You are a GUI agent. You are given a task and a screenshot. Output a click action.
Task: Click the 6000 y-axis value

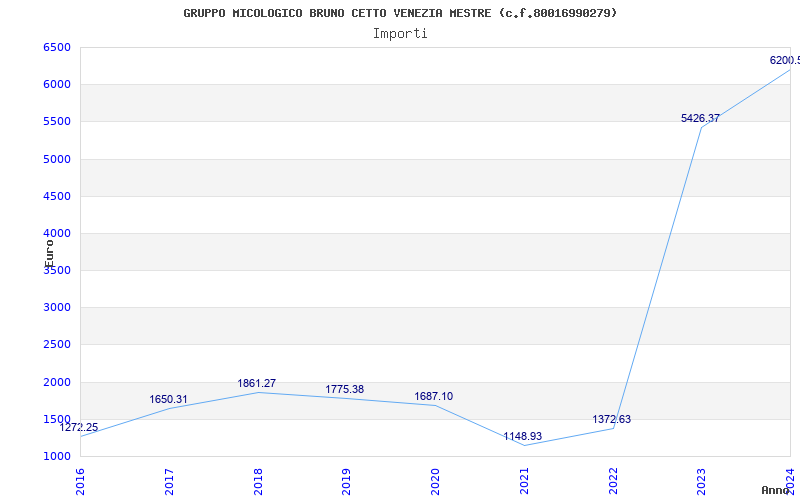click(57, 85)
